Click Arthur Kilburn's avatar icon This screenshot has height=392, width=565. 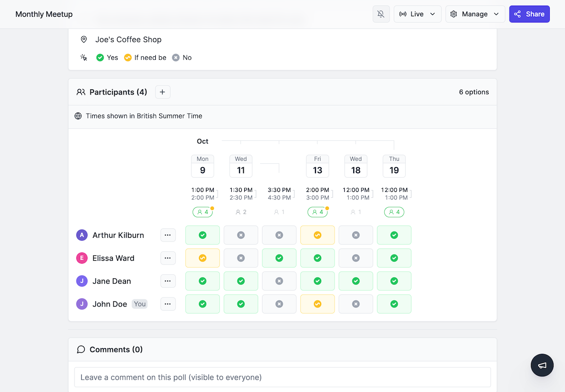click(x=82, y=235)
